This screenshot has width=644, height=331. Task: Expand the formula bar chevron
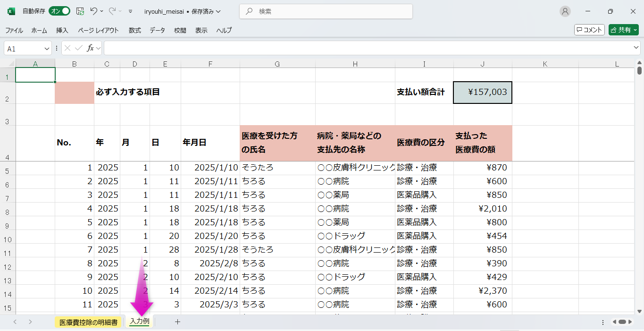point(636,48)
